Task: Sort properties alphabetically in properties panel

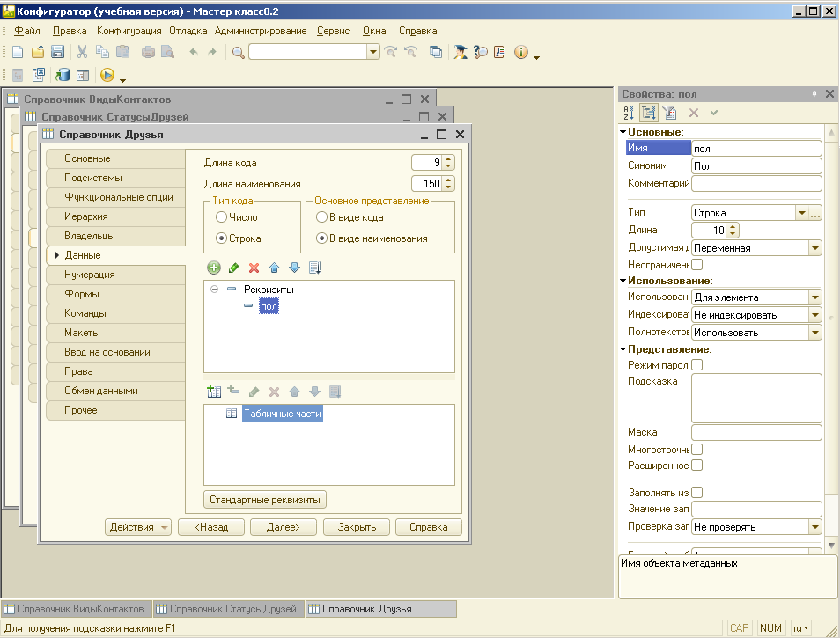Action: (x=629, y=113)
